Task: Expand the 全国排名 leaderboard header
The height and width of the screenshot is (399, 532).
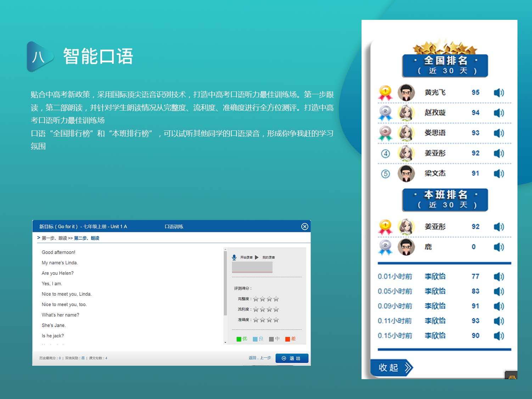Action: 445,65
